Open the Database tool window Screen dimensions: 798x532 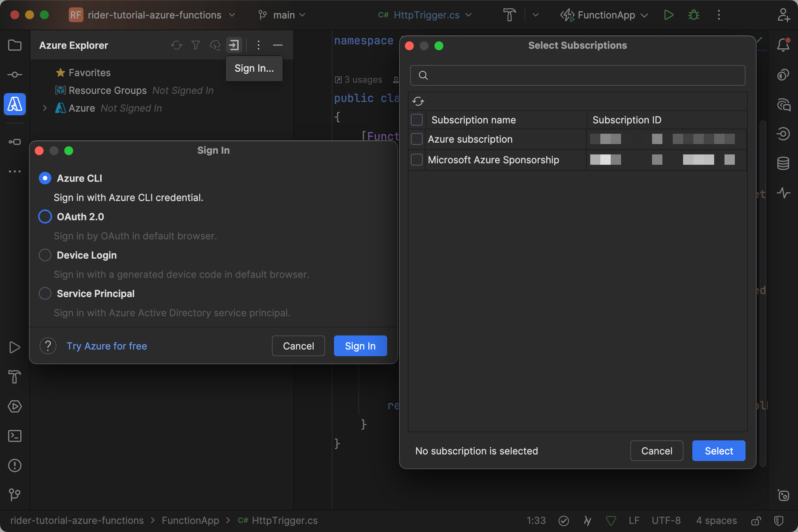tap(783, 163)
